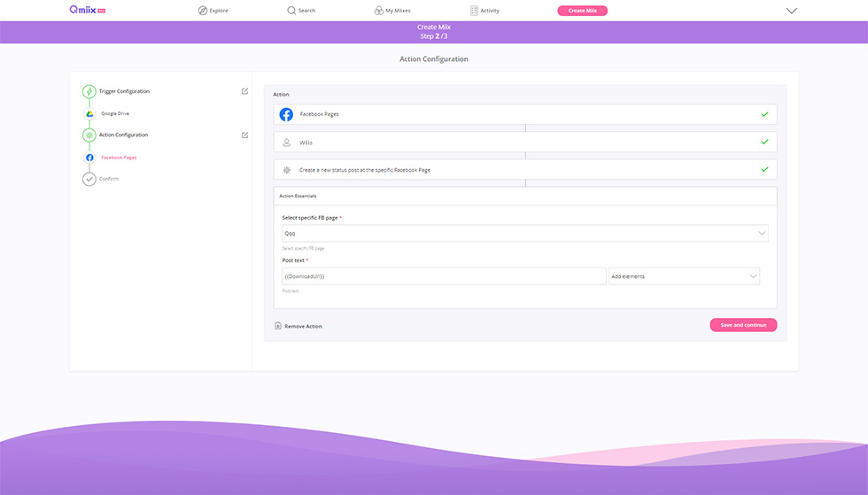Viewport: 868px width, 495px height.
Task: Open My Mixes from the navigation bar
Action: tap(392, 11)
